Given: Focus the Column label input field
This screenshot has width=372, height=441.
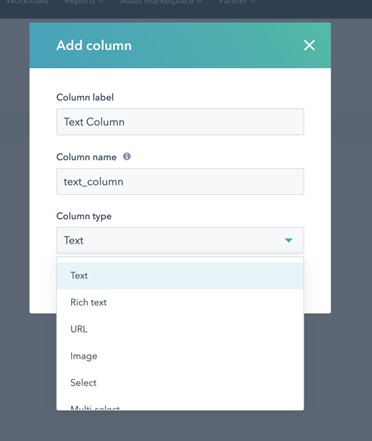Looking at the screenshot, I should click(x=180, y=122).
